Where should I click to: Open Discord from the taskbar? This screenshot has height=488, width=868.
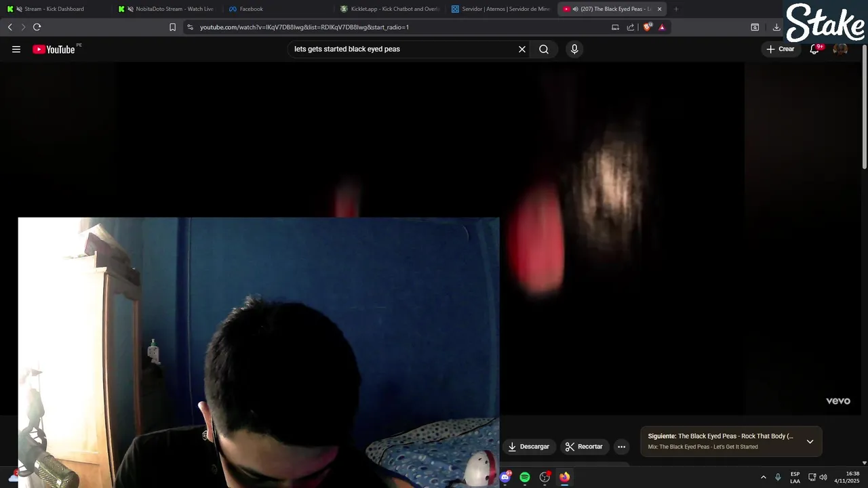pyautogui.click(x=505, y=477)
